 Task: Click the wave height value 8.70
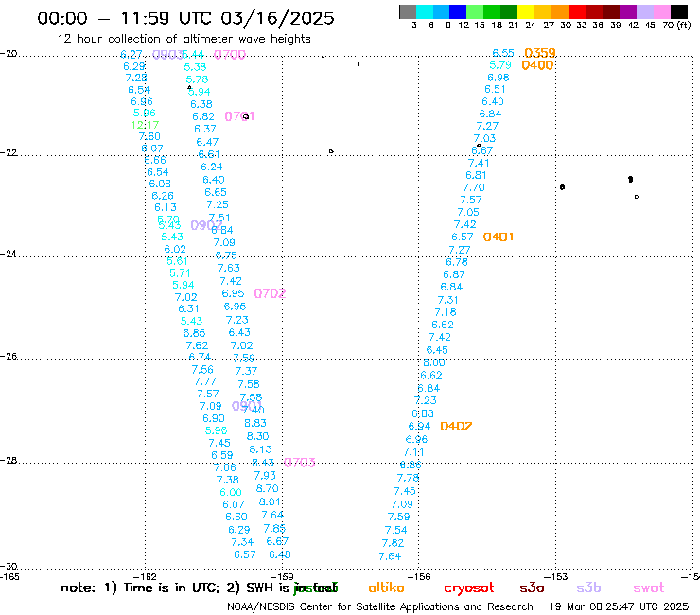[268, 488]
